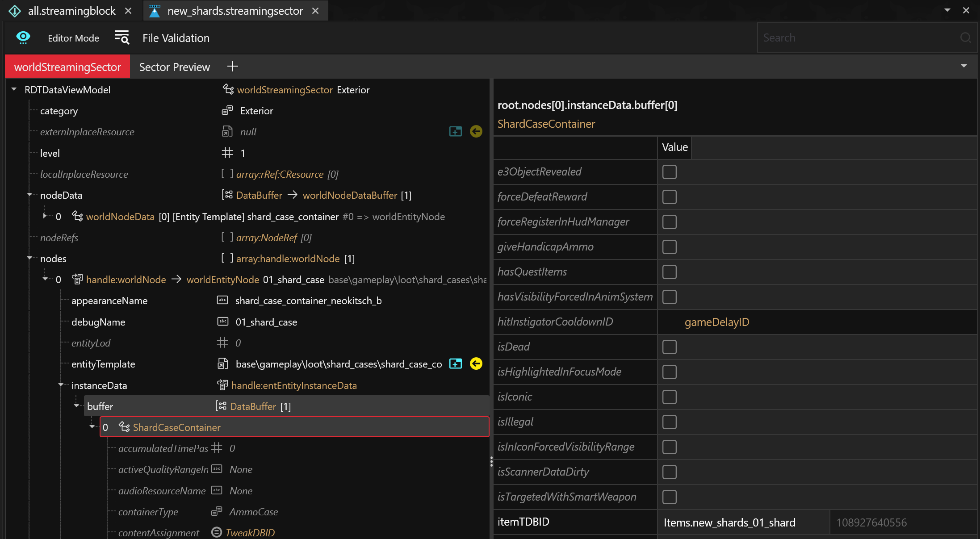Click search magnifier icon in Search box
This screenshot has width=980, height=539.
click(x=965, y=38)
